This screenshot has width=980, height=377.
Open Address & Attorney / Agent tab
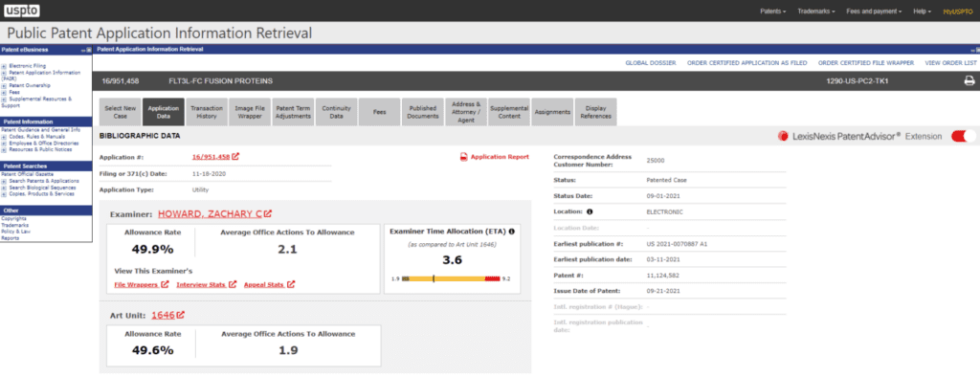(x=466, y=112)
